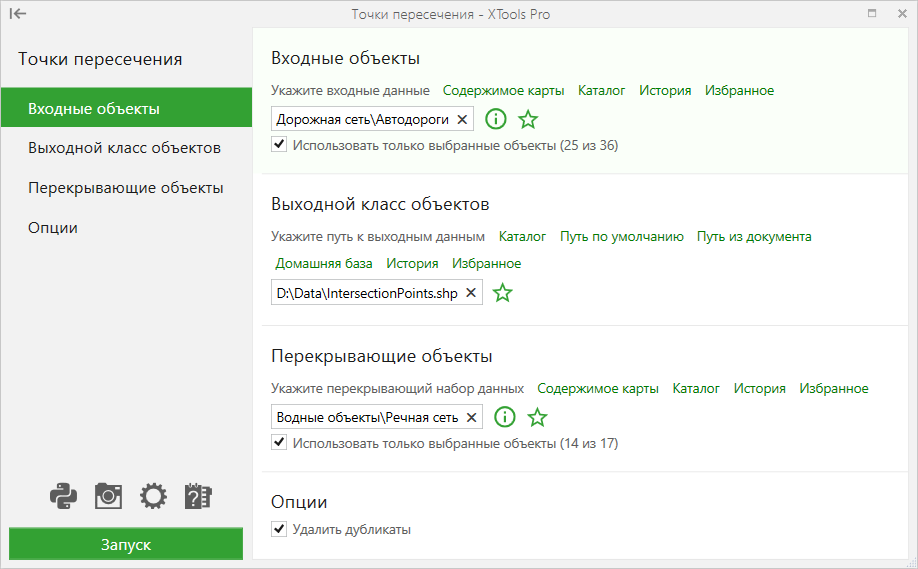Screen dimensions: 918x569
Task: Open the Путь по умолчанию link
Action: tap(622, 236)
